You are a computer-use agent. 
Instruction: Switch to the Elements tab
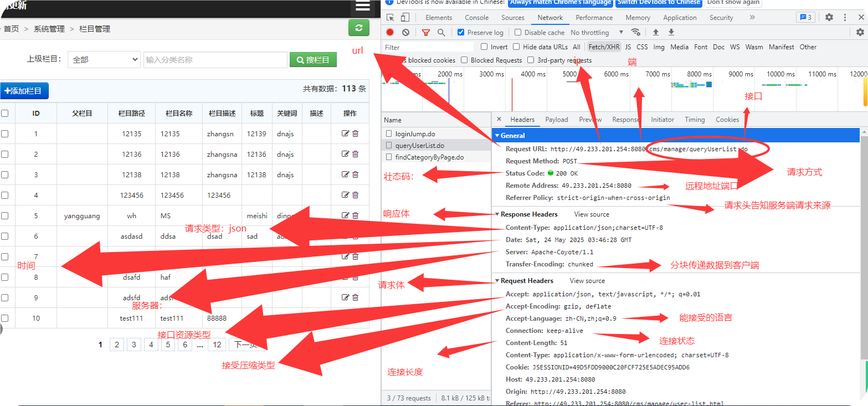pyautogui.click(x=439, y=18)
